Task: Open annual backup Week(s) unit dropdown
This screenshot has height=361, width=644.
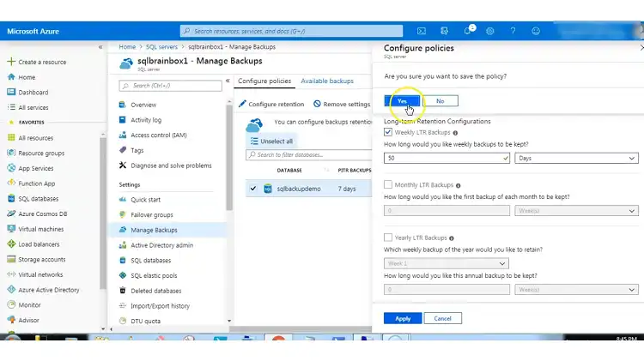Action: [576, 290]
